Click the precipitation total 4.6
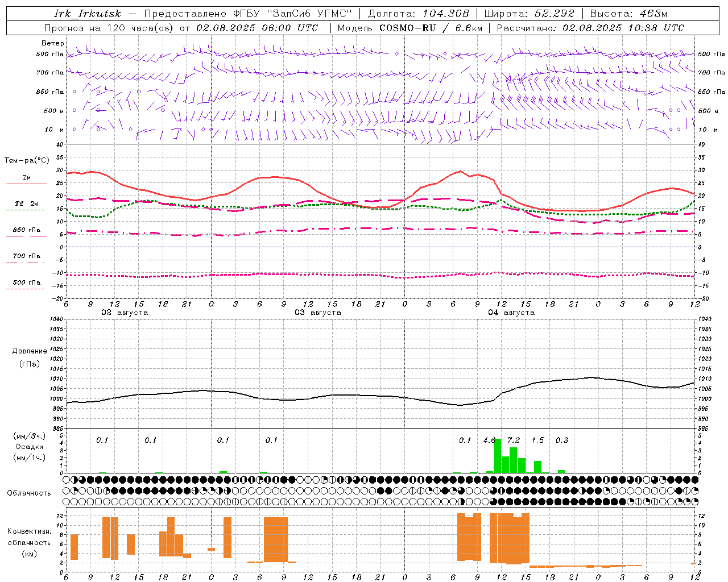Screen dimensions: 728x582 click(489, 440)
